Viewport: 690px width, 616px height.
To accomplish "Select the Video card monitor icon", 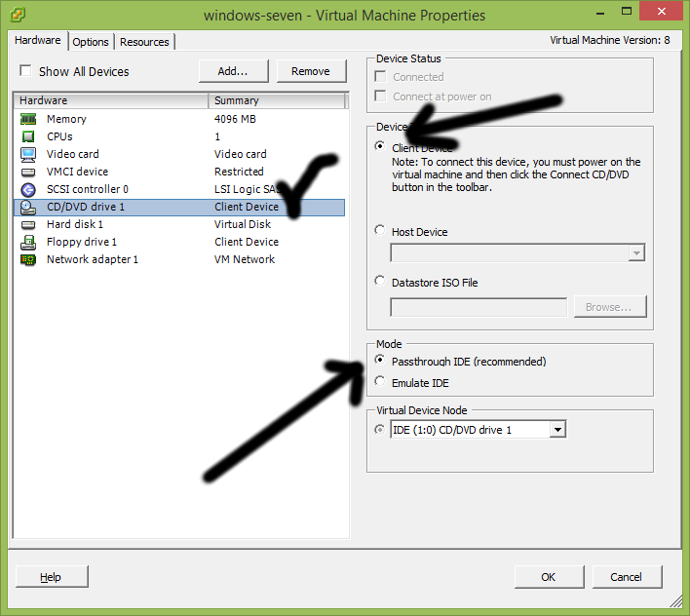I will pos(28,154).
